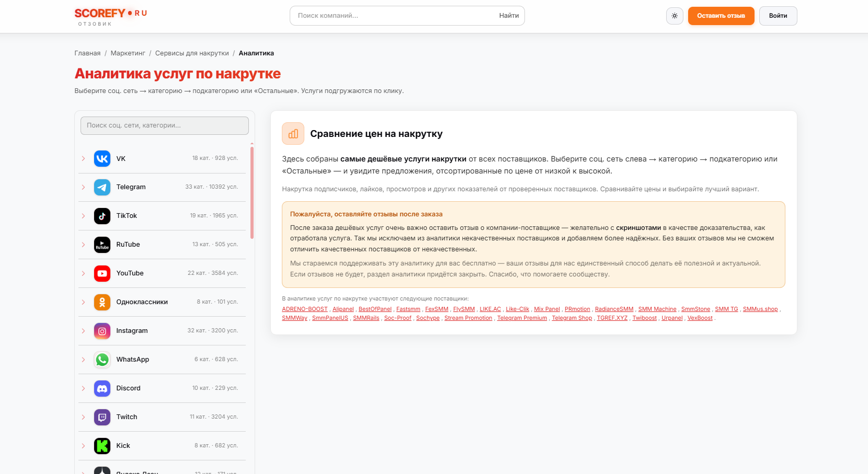Click the orange chart icon above price comparison
868x474 pixels.
click(293, 134)
